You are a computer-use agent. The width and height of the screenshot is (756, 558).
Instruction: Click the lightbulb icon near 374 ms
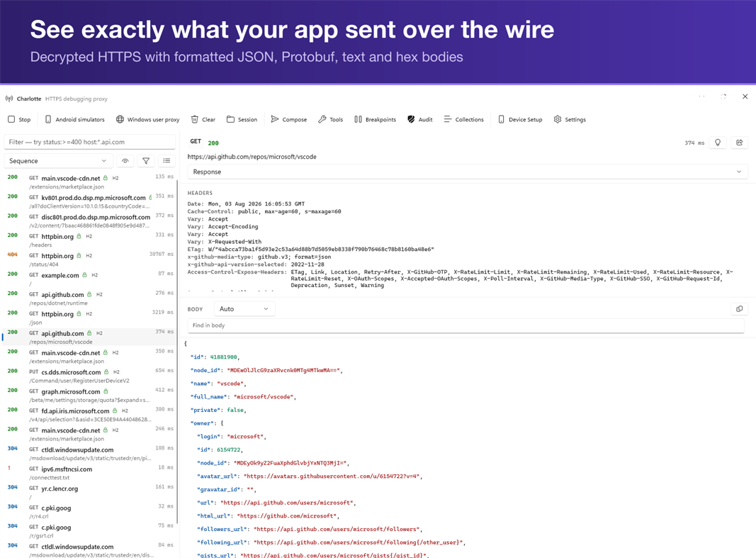coord(718,143)
